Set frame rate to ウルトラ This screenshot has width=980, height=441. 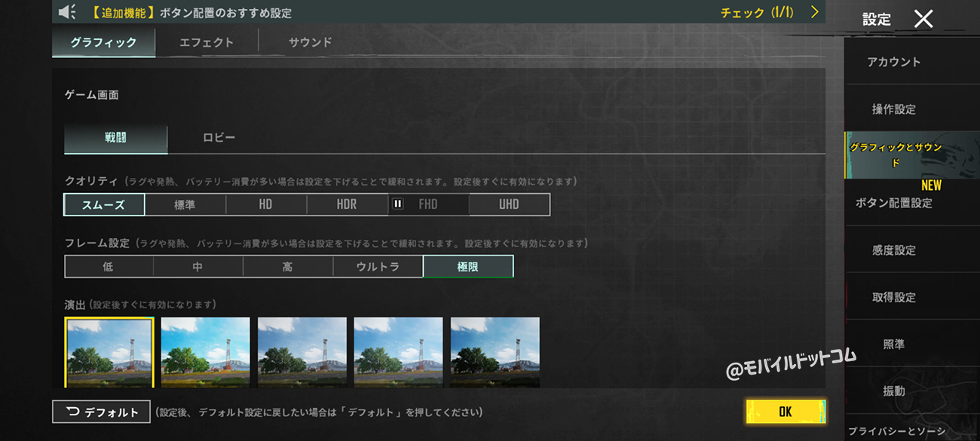click(378, 267)
